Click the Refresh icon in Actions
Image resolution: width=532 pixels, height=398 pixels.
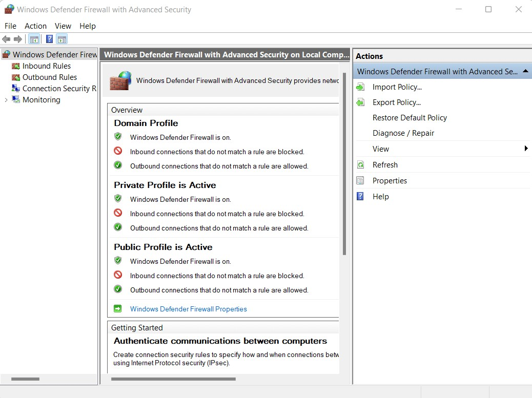pyautogui.click(x=360, y=165)
